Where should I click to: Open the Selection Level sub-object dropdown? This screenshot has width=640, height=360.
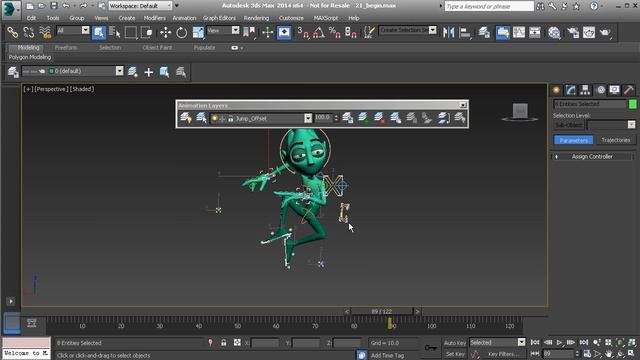(631, 124)
